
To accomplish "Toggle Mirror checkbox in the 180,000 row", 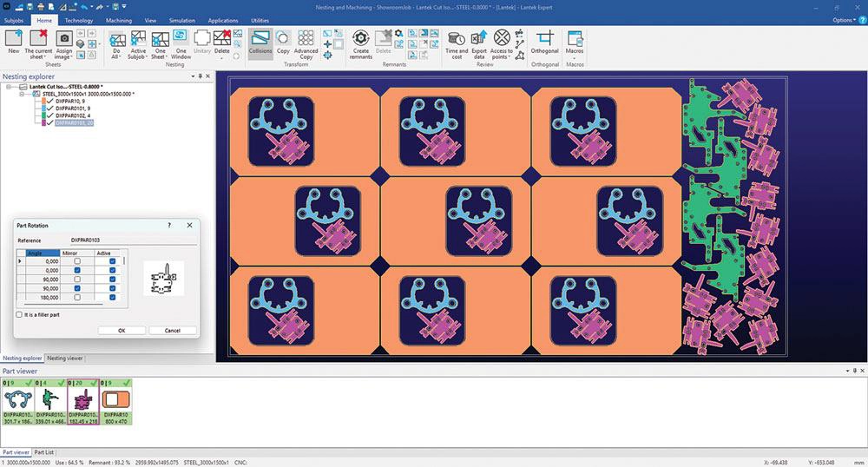I will click(x=77, y=297).
